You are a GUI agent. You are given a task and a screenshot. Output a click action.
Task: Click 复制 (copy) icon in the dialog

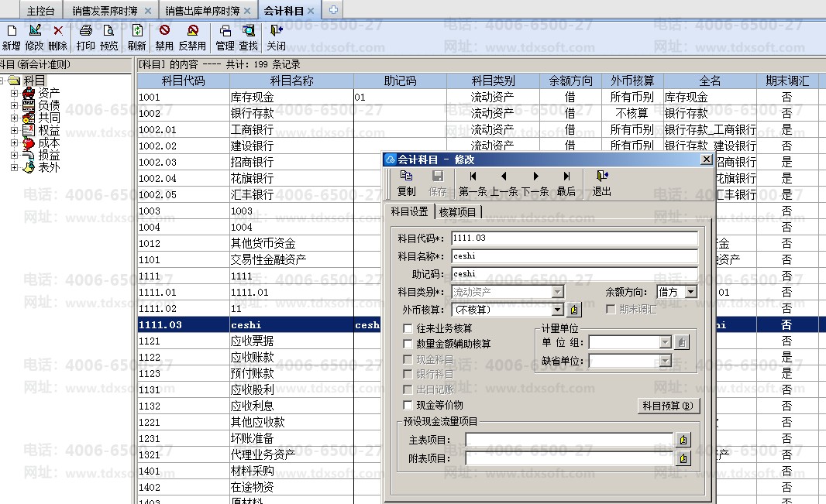[x=406, y=183]
